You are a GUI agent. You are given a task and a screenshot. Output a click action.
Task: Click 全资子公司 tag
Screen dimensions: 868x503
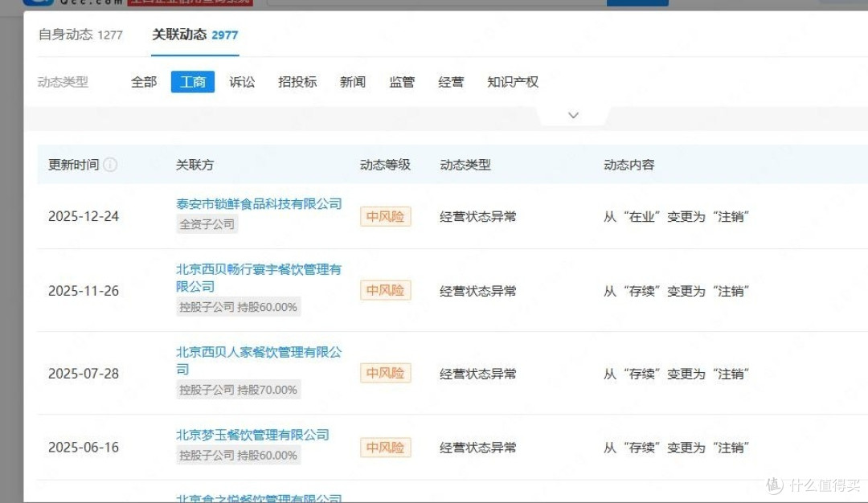tap(207, 224)
